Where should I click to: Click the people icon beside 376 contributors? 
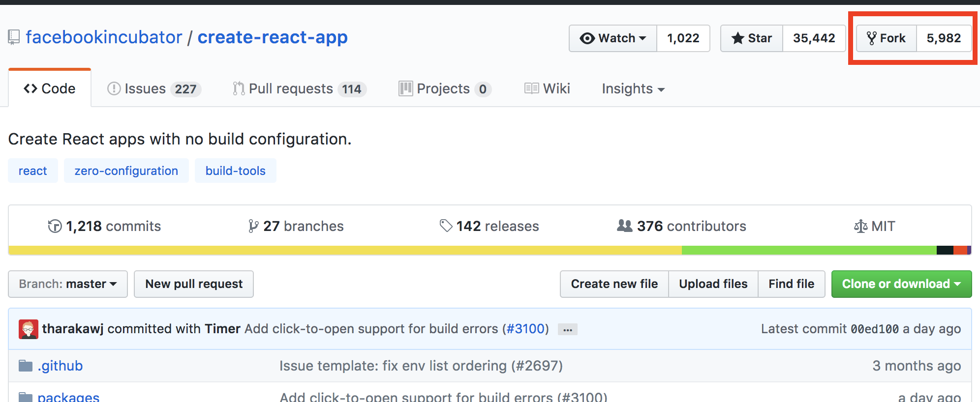[x=624, y=226]
